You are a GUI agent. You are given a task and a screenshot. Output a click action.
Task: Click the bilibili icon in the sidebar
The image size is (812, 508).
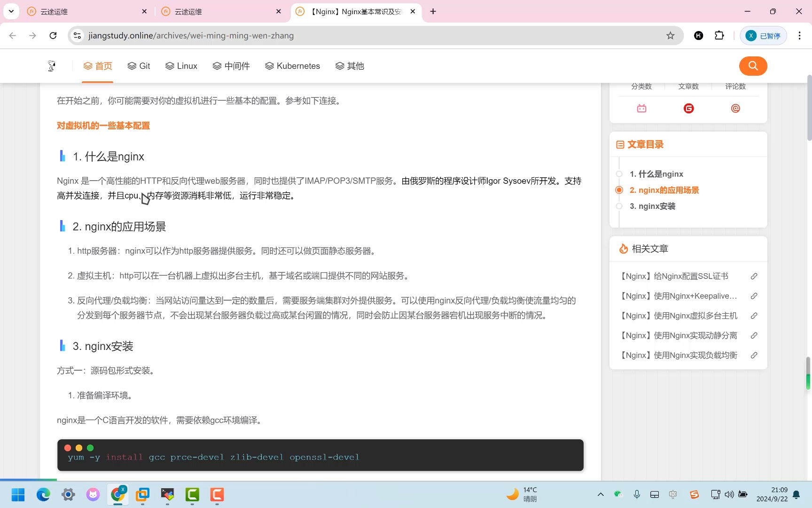click(x=641, y=108)
